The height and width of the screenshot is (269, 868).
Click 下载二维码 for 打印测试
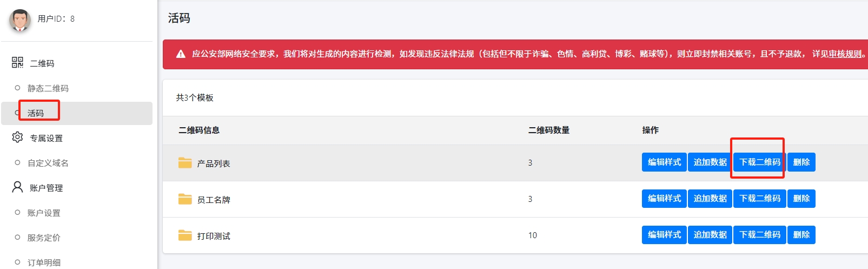tap(760, 235)
